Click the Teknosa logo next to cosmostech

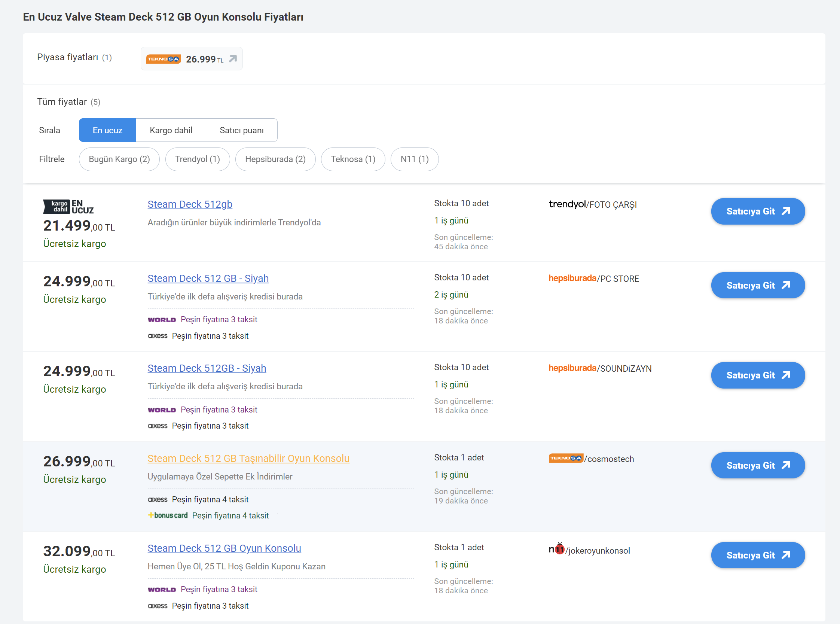pos(566,459)
